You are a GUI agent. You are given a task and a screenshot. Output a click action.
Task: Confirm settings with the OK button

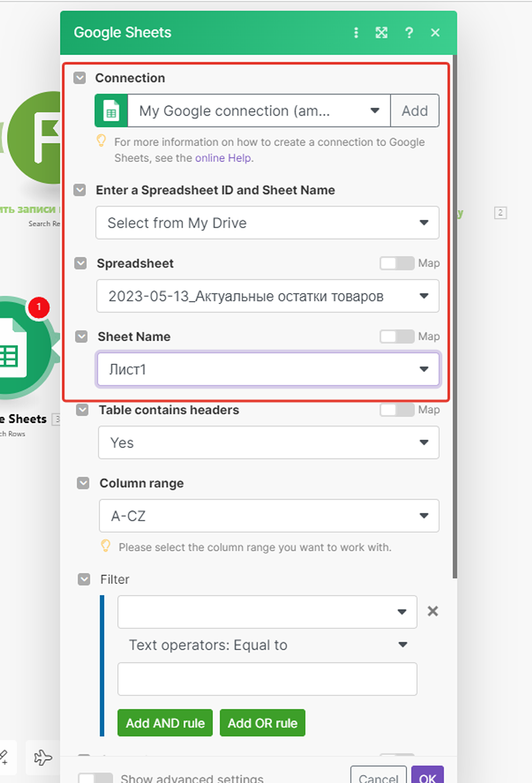click(428, 776)
